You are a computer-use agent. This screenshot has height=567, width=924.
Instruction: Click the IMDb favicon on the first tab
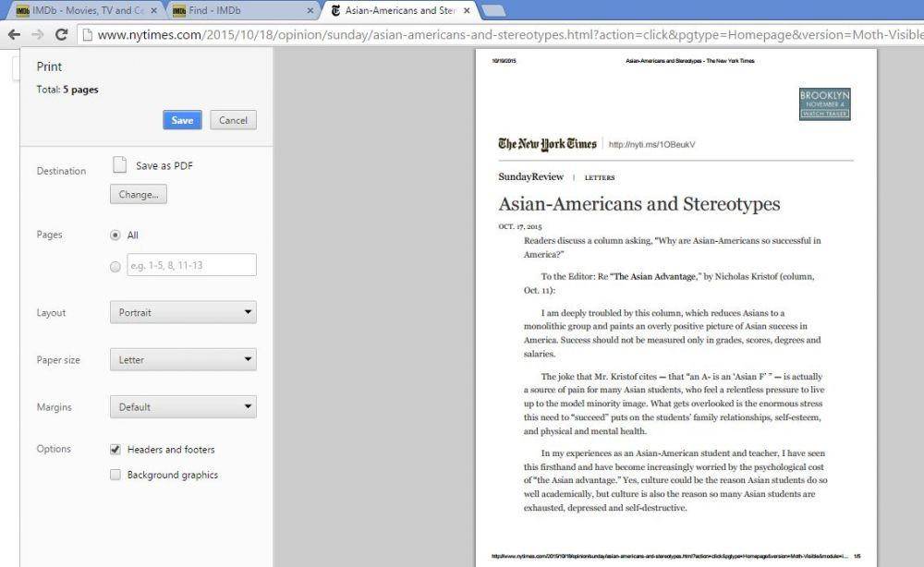tap(22, 10)
